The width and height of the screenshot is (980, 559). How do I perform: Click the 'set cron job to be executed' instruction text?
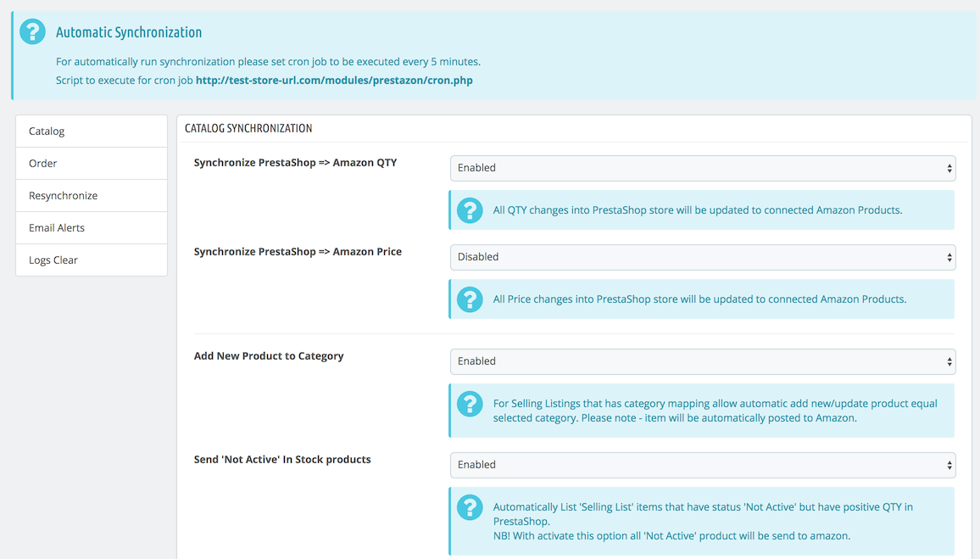(x=268, y=61)
